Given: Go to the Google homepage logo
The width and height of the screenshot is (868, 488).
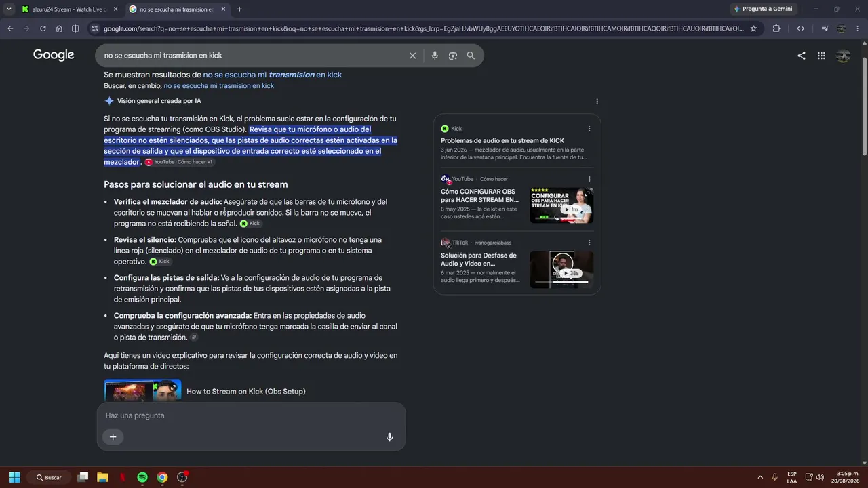Looking at the screenshot, I should click(54, 56).
